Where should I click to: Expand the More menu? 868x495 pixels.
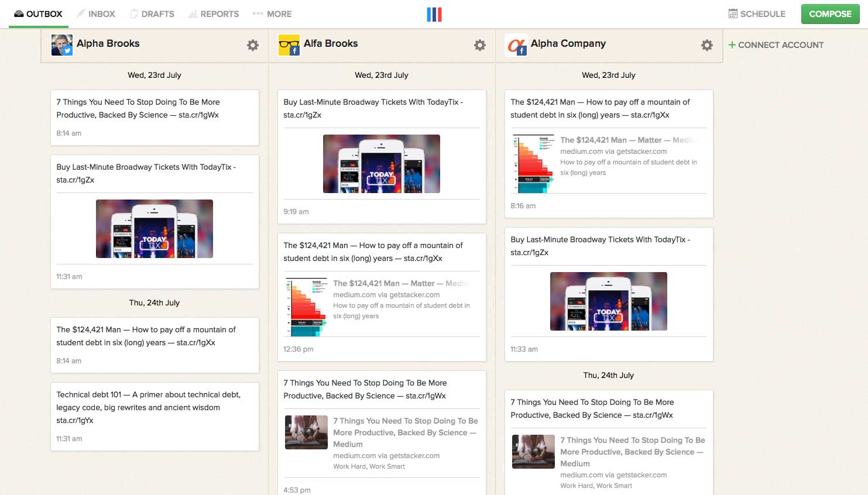click(x=272, y=13)
